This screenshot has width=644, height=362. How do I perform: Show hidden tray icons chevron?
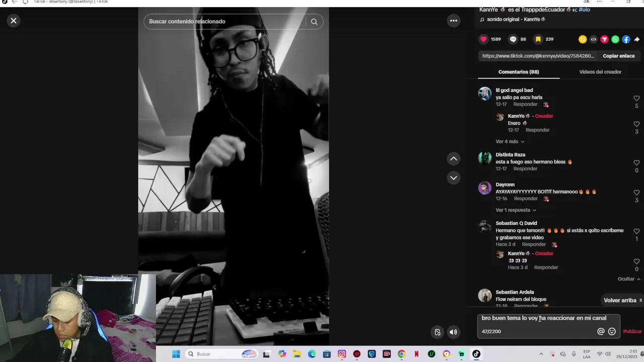point(541,354)
